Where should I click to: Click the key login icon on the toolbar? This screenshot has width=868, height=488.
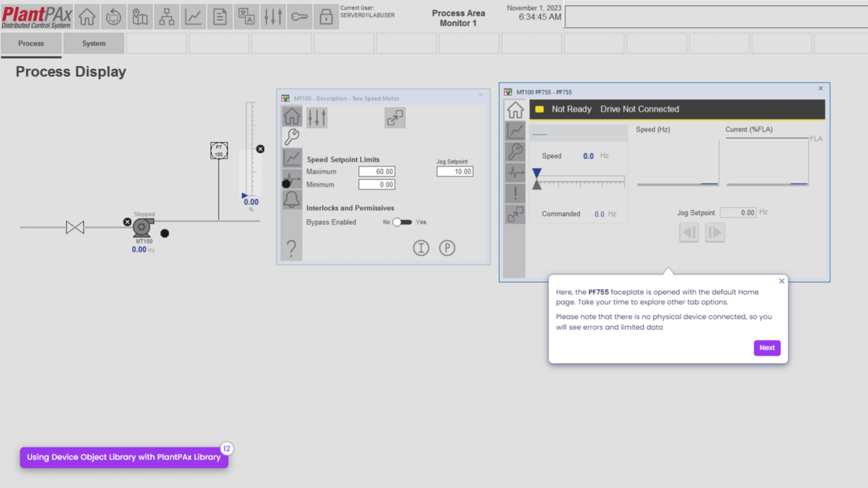point(300,16)
